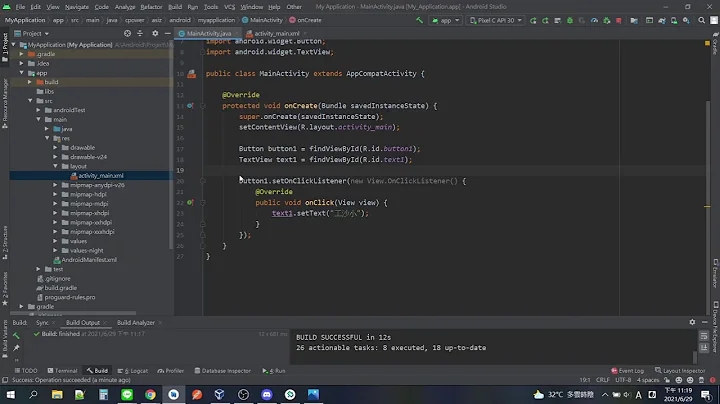This screenshot has width=720, height=404.
Task: Expand the build folder node
Action: pos(30,82)
